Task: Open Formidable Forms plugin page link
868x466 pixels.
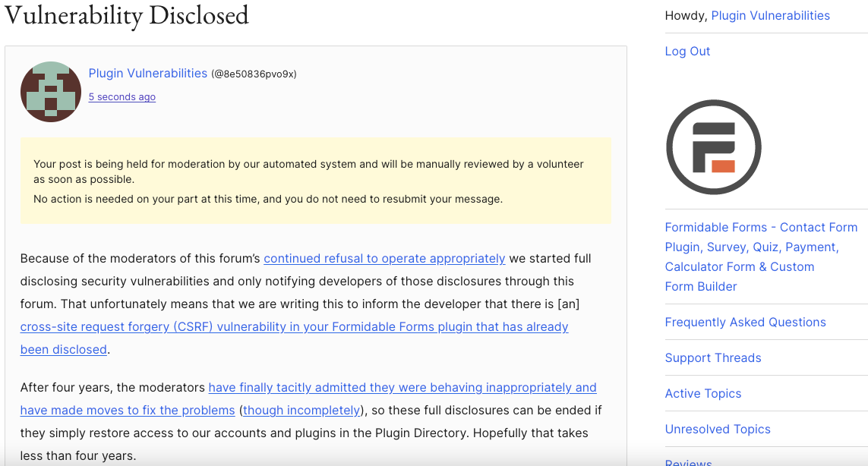Action: pyautogui.click(x=761, y=257)
